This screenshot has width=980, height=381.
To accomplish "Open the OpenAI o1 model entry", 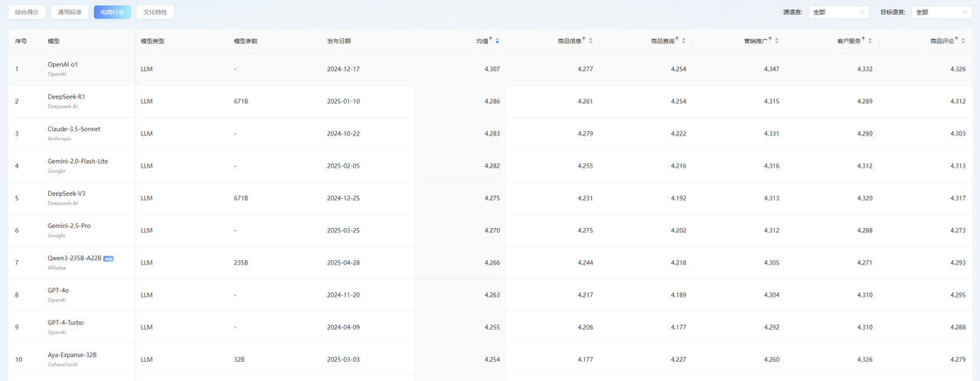I will click(x=63, y=64).
